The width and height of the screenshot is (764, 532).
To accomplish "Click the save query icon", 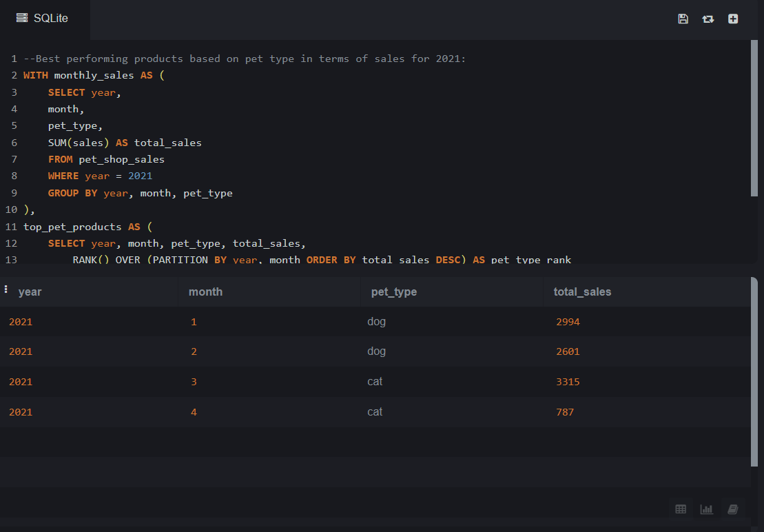I will coord(683,19).
